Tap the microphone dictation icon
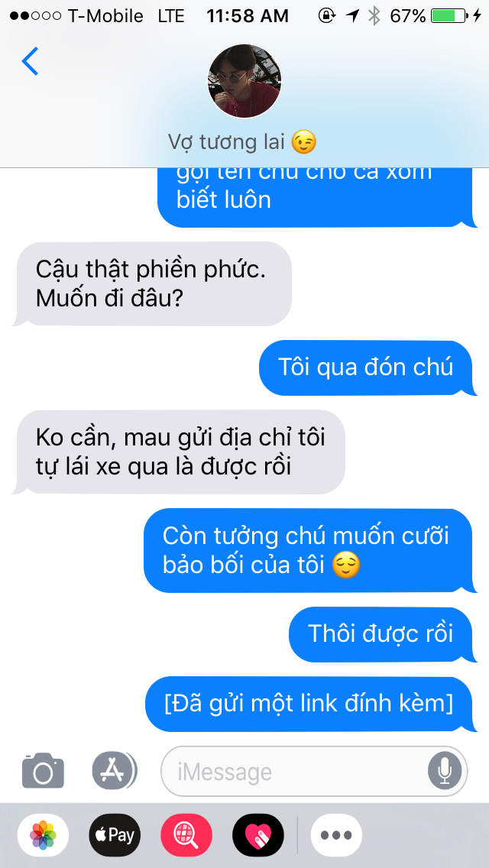The height and width of the screenshot is (868, 489). point(444,771)
